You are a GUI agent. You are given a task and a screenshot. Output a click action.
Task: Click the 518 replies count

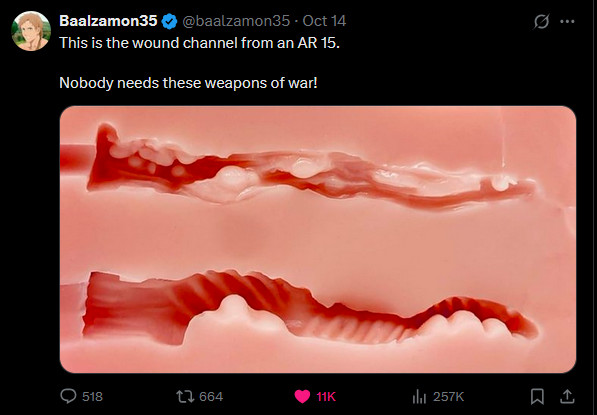click(x=93, y=397)
